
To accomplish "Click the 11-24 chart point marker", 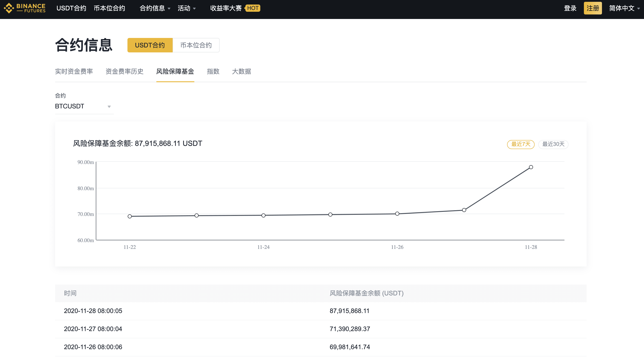I will (x=263, y=215).
